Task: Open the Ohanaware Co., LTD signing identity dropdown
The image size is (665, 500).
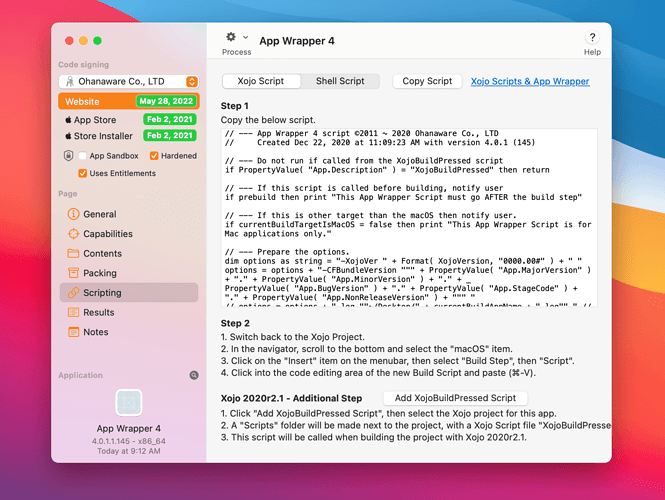Action: 129,81
